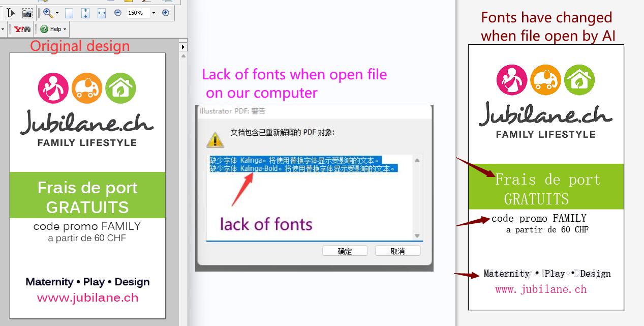
Task: Click the bold Maternity • Play • Design line
Action: (87, 282)
